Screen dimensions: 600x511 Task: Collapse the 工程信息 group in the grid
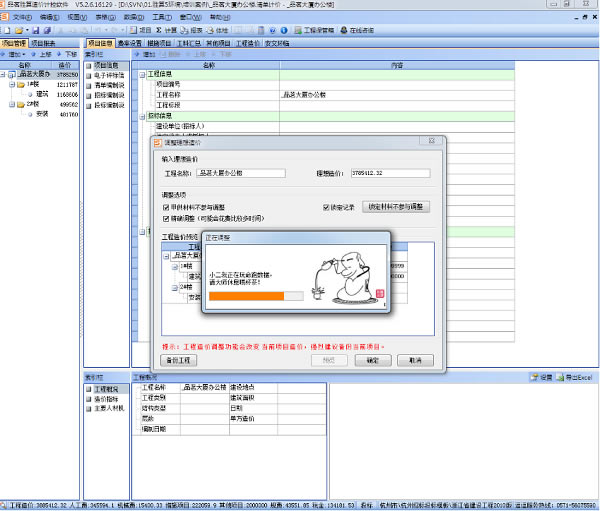coord(140,75)
